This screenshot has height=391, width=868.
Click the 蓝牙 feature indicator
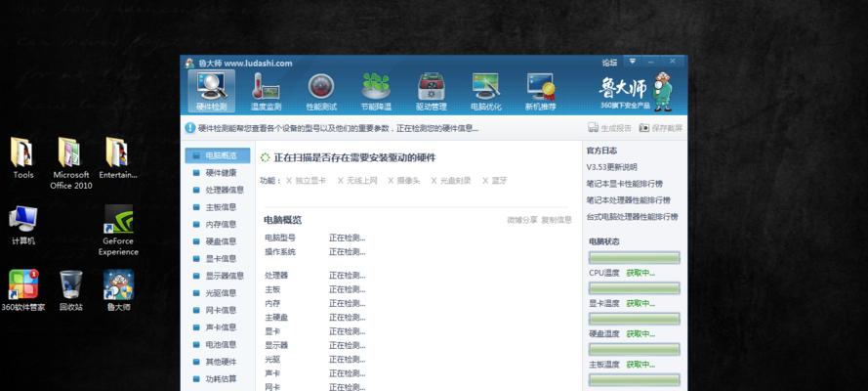tap(494, 181)
